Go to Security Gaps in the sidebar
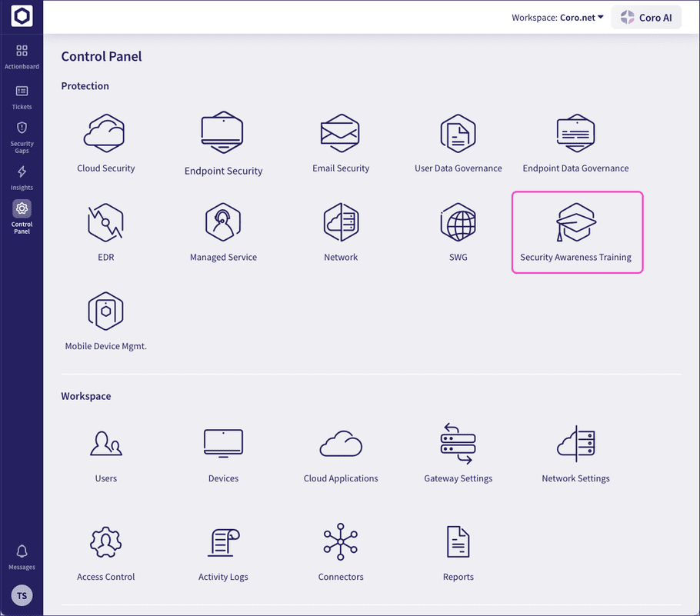This screenshot has width=700, height=616. (22, 135)
